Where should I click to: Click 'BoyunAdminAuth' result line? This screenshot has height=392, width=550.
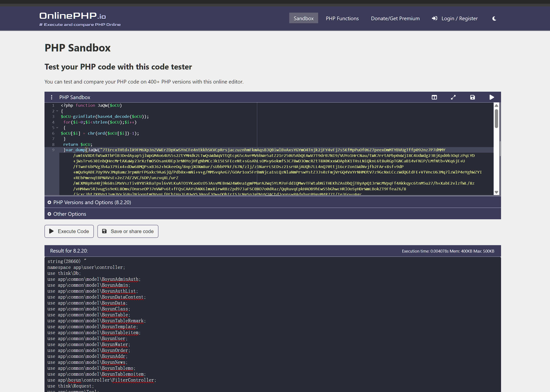(94, 279)
